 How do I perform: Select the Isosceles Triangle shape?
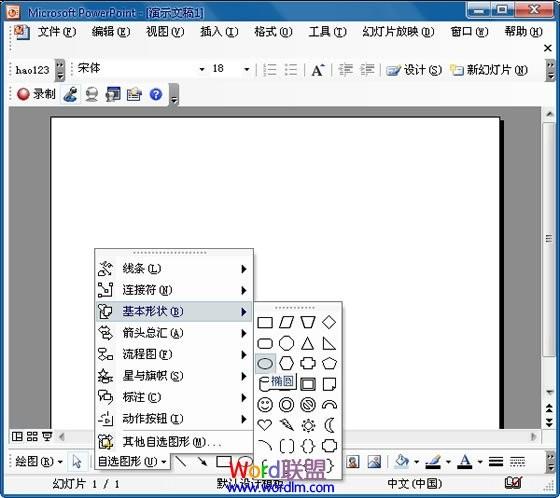[307, 343]
